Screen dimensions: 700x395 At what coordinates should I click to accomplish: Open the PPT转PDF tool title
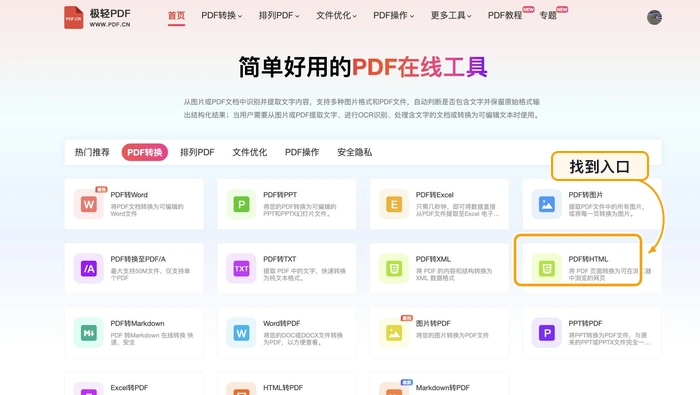(x=586, y=324)
